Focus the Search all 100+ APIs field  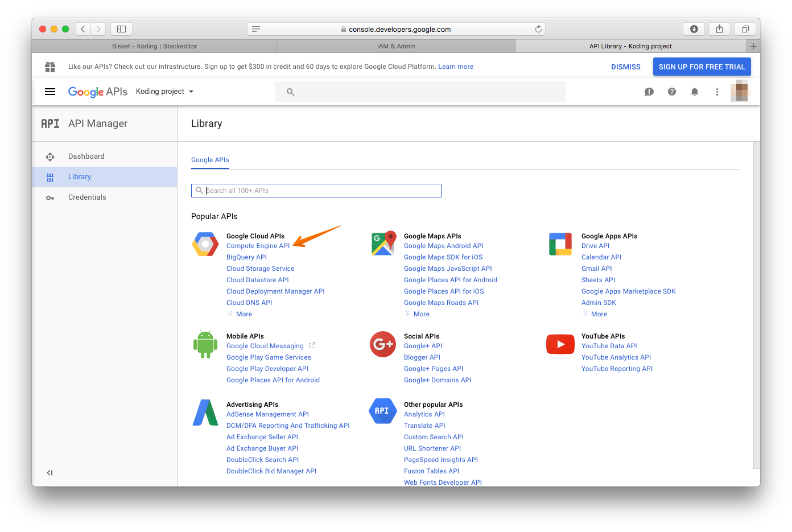coord(316,191)
